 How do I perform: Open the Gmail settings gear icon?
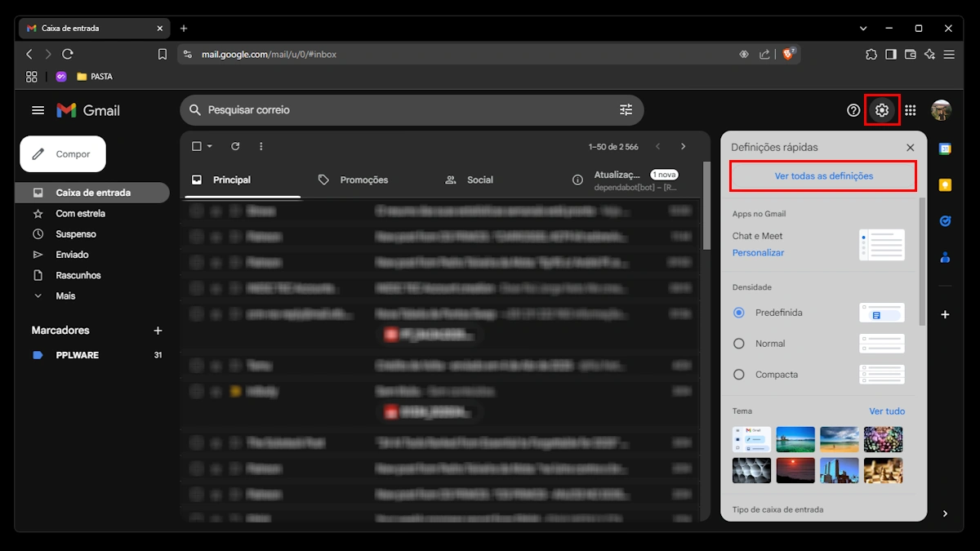(881, 110)
